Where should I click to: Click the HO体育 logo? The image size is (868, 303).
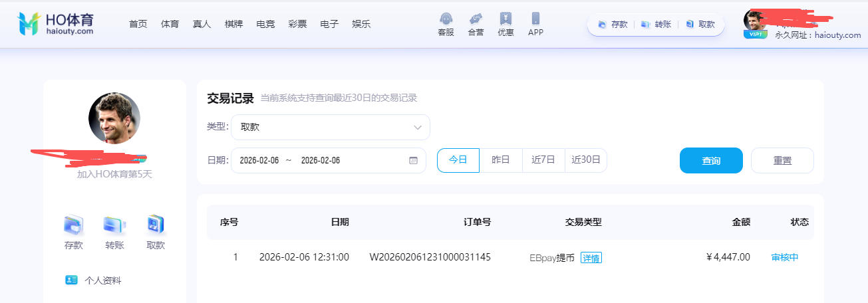coord(55,23)
